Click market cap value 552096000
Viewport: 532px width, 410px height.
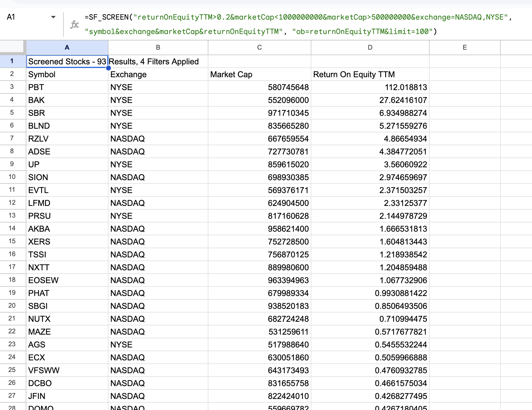coord(260,100)
